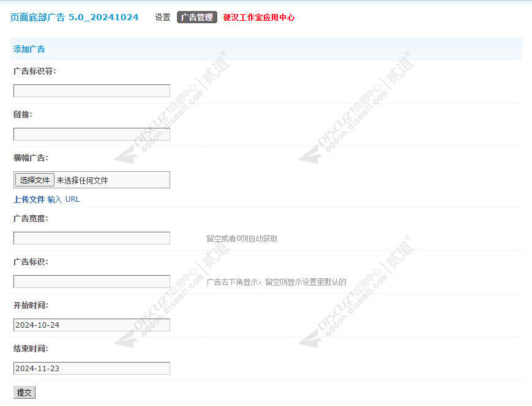Click the 链接: label
This screenshot has height=406, width=532.
pos(23,114)
